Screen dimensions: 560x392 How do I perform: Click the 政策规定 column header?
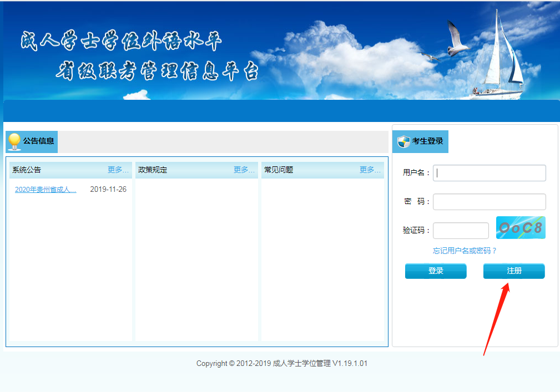[x=153, y=170]
